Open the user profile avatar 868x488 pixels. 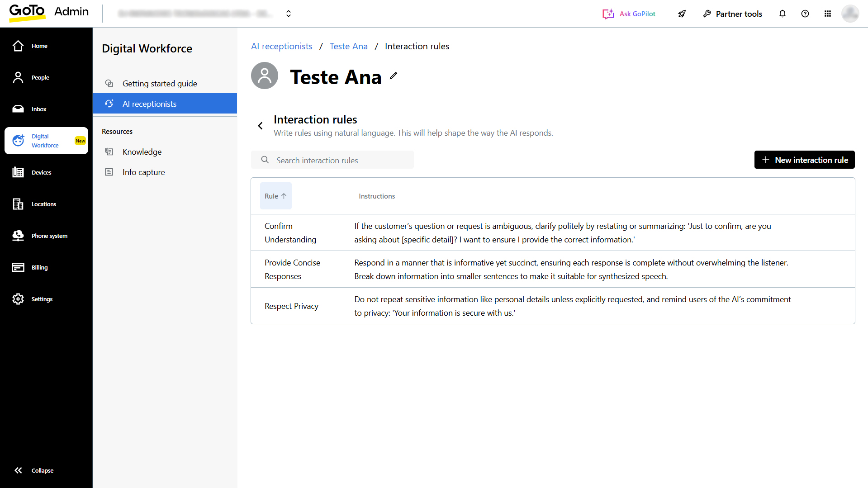coord(849,14)
